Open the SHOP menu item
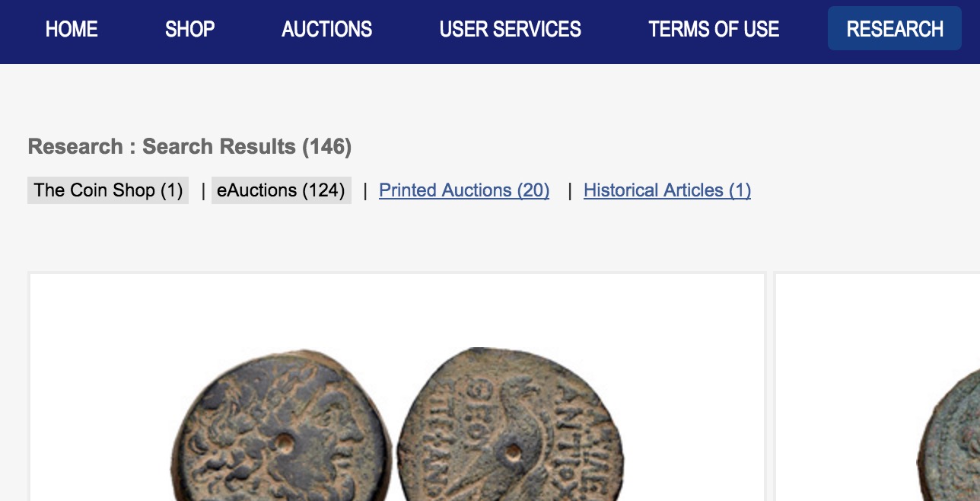Image resolution: width=980 pixels, height=501 pixels. (189, 30)
